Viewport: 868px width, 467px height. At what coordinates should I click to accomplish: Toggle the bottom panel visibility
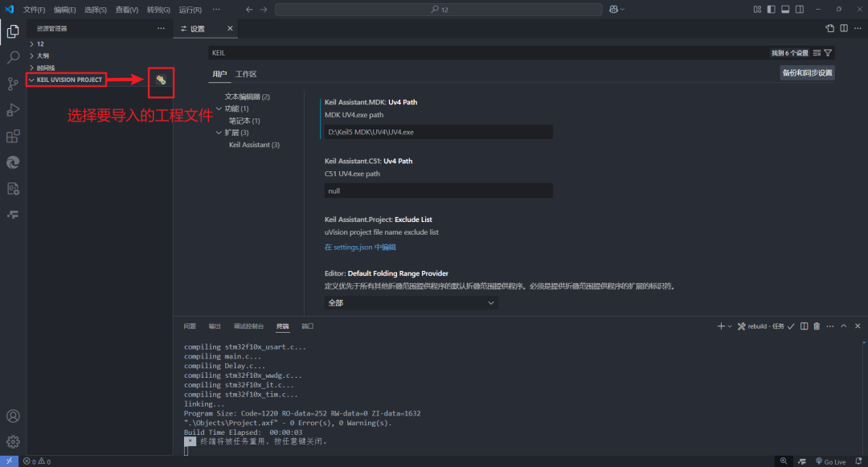785,10
